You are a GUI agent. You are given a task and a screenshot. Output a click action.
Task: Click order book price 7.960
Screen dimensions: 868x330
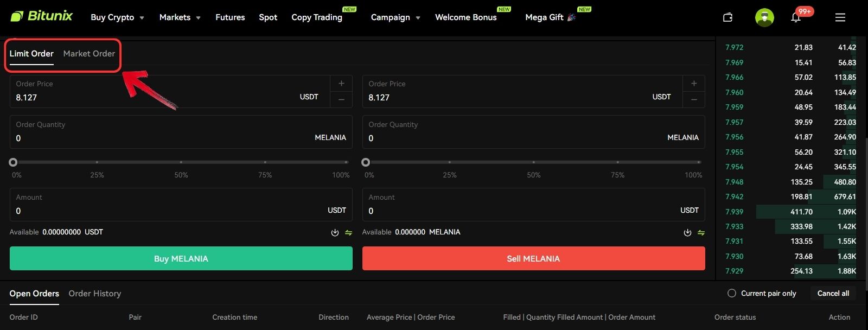[734, 92]
